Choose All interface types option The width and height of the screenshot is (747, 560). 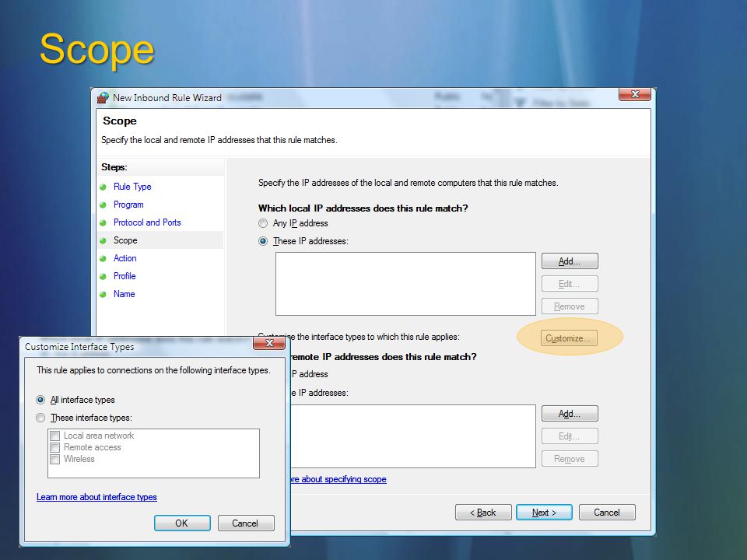[x=40, y=400]
